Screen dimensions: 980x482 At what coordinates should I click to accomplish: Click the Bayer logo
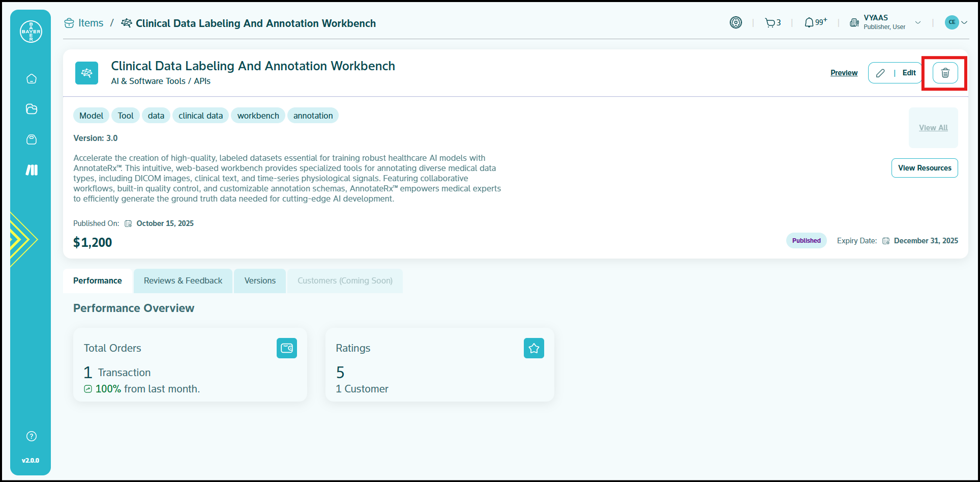(x=31, y=32)
